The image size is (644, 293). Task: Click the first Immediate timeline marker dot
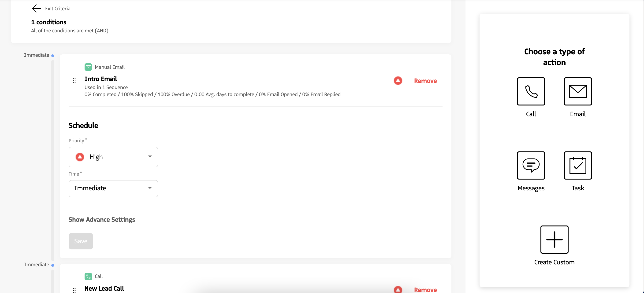pos(52,56)
